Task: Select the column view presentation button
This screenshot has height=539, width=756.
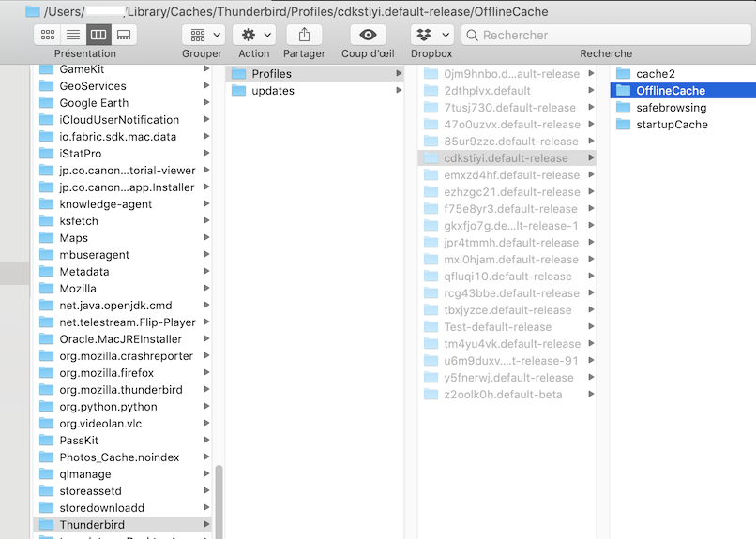Action: coord(98,35)
